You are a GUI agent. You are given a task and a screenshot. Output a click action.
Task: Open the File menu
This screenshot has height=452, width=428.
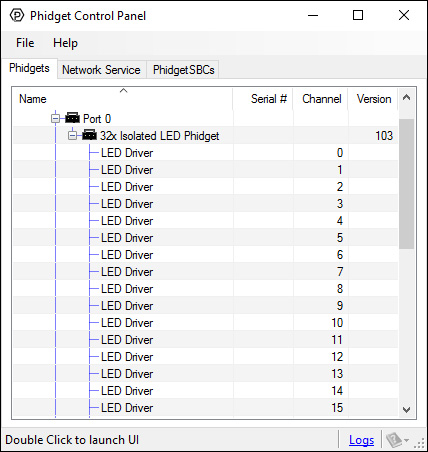[25, 43]
